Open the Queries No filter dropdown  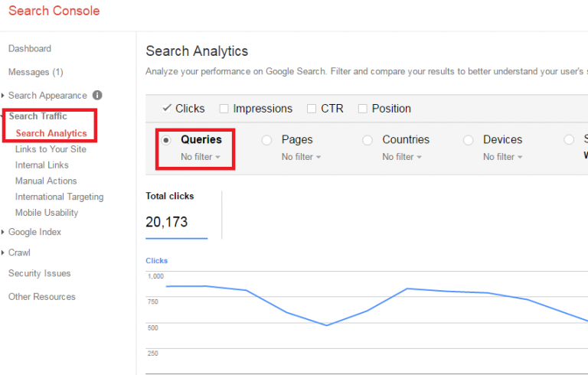[201, 157]
